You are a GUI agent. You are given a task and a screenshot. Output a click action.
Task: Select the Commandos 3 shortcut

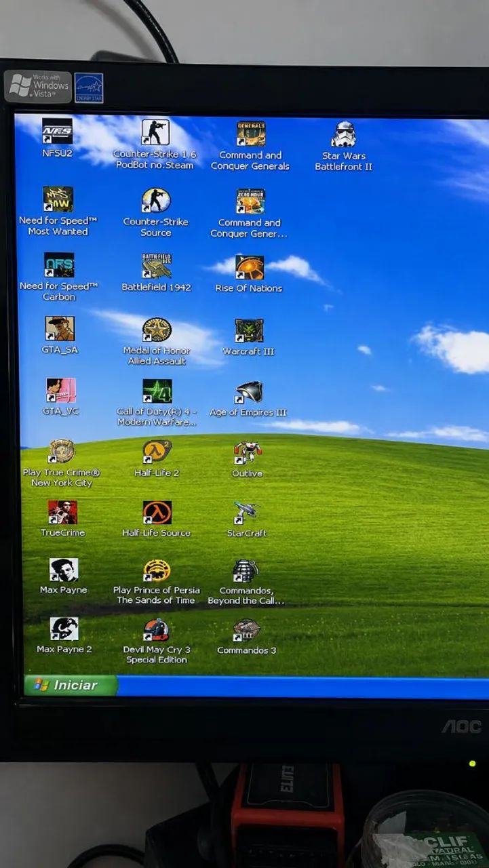pos(246,631)
